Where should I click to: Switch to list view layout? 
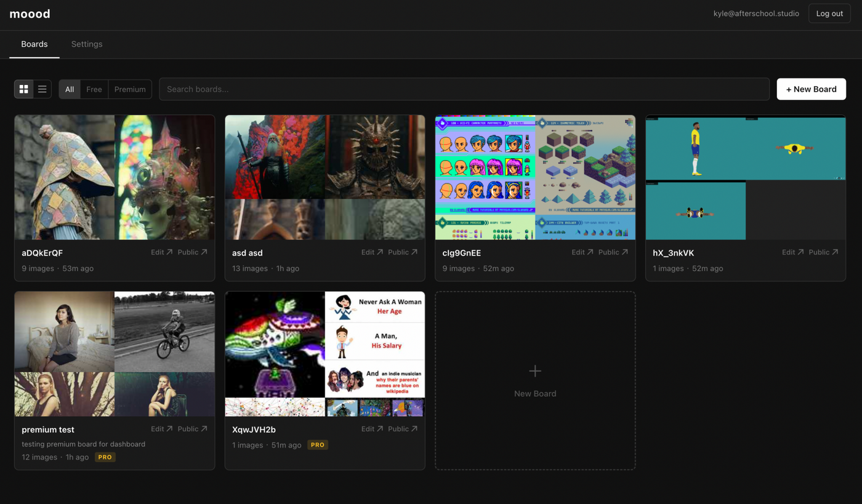(x=42, y=89)
